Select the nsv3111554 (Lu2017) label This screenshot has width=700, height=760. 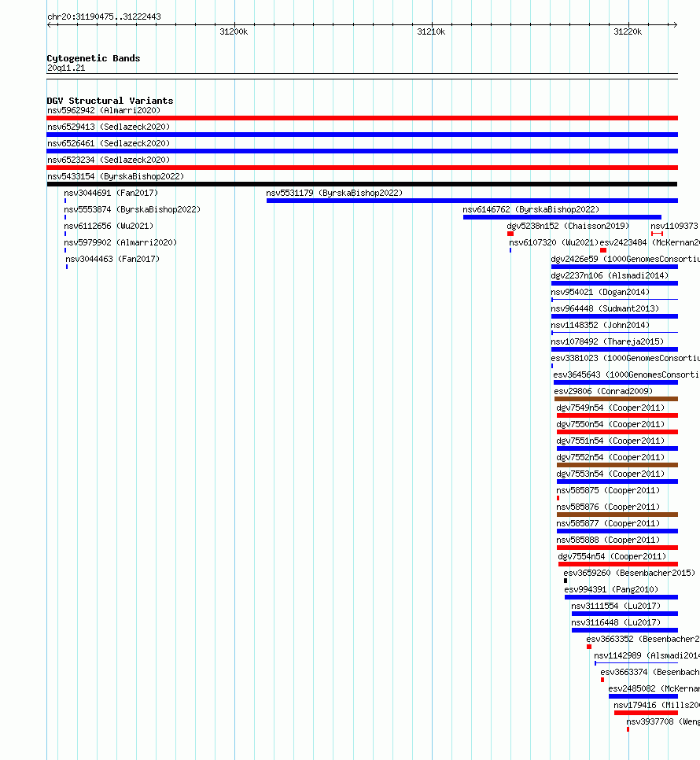tap(616, 605)
